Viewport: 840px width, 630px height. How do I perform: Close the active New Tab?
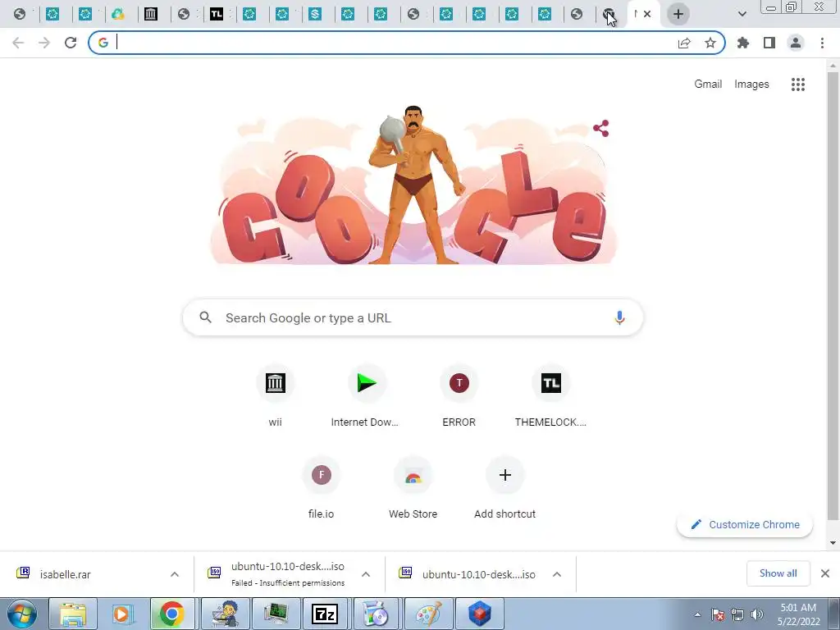[x=647, y=14]
